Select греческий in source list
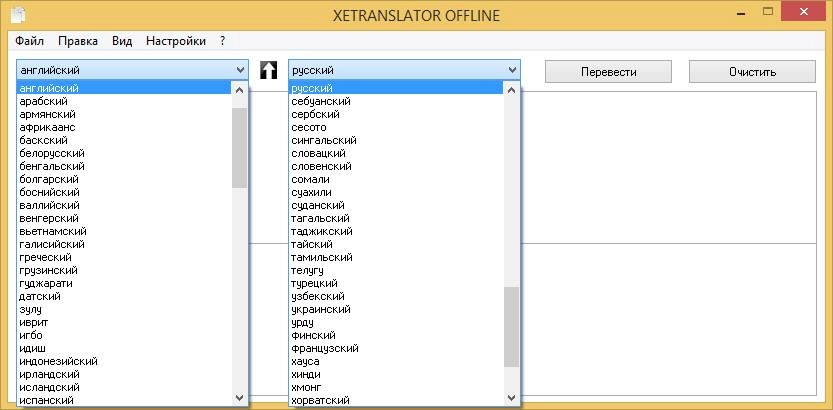This screenshot has height=410, width=833. click(x=124, y=258)
